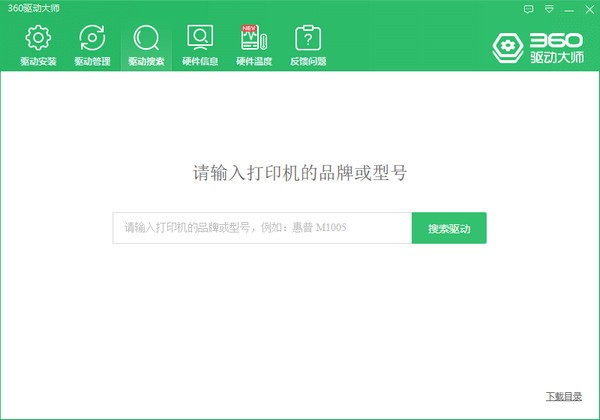Click the 请输入打印机的品牌或型号 heading text
The image size is (600, 420).
tap(299, 172)
